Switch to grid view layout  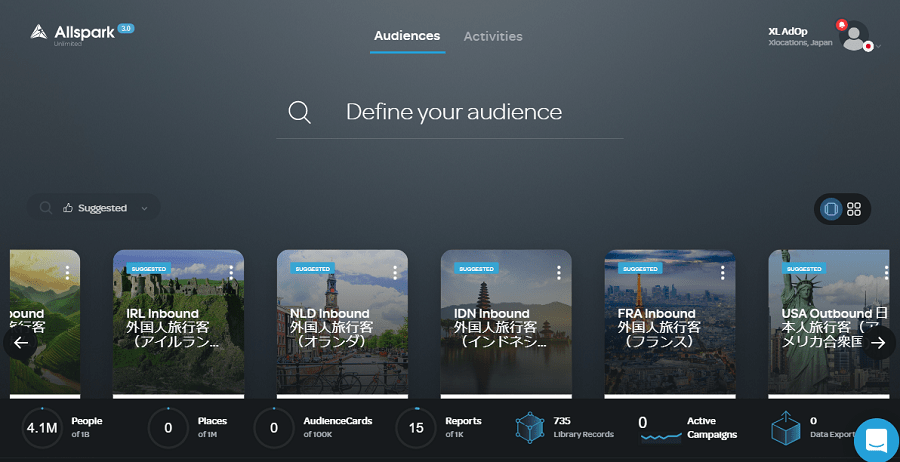click(854, 209)
